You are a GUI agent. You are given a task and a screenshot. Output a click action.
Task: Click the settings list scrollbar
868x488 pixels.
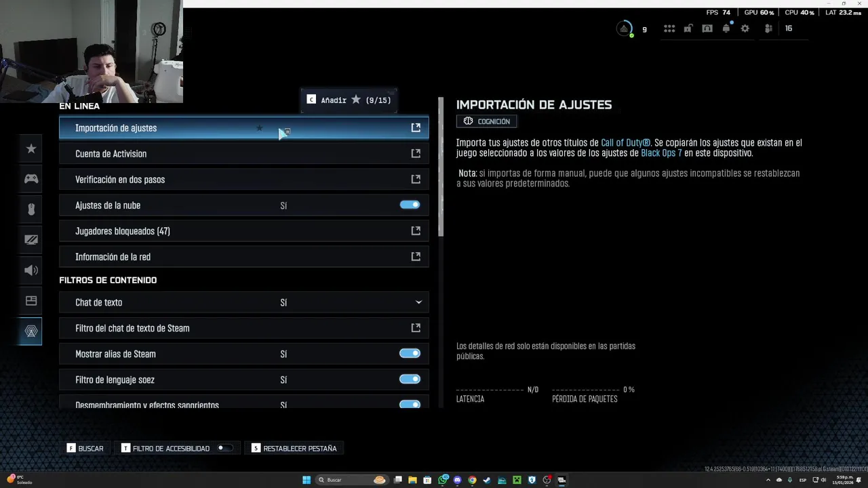441,167
